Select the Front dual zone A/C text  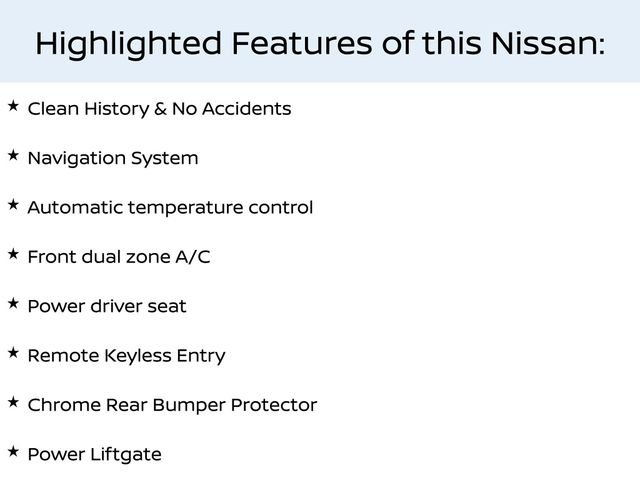[x=119, y=257]
